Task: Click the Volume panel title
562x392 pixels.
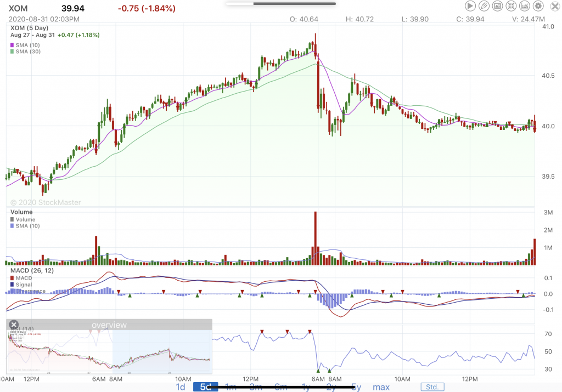Action: [21, 212]
